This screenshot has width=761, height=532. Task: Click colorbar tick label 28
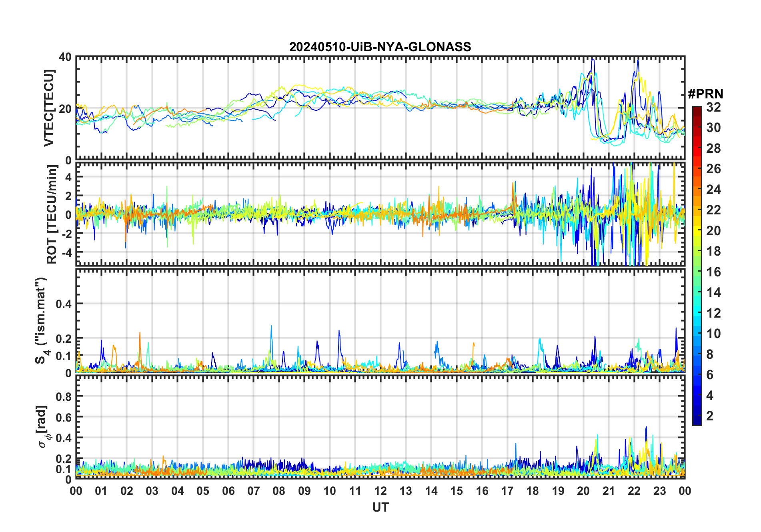(713, 148)
